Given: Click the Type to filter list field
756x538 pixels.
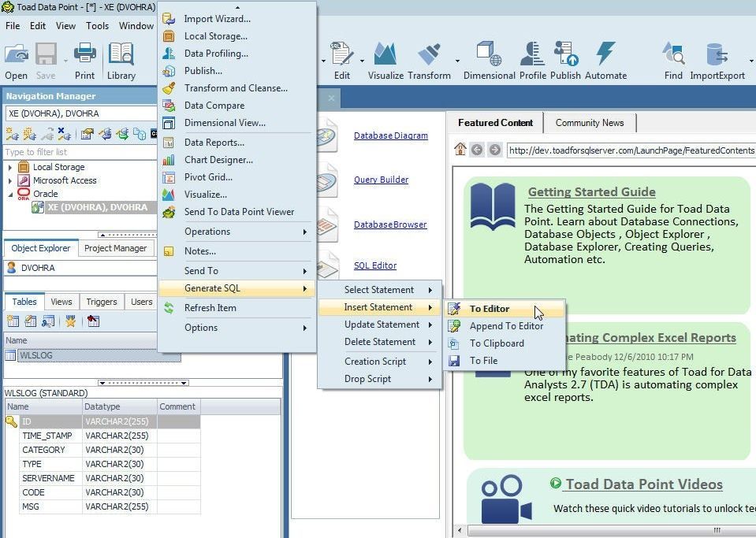Looking at the screenshot, I should click(x=80, y=152).
